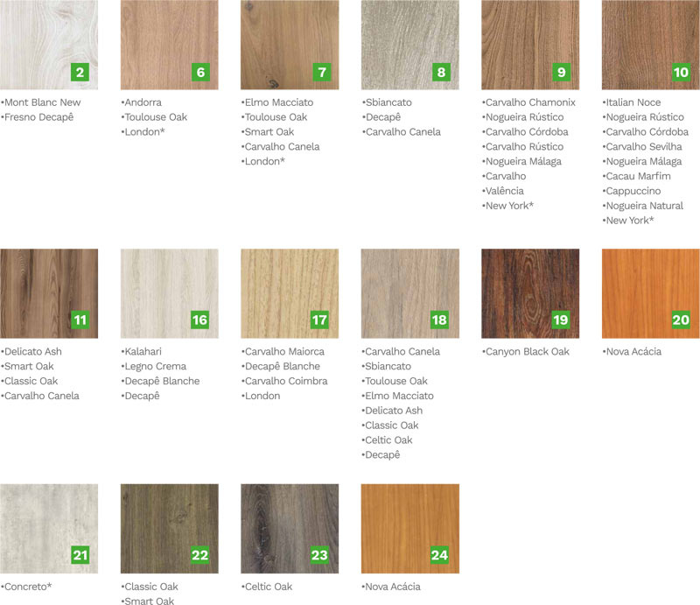700x605 pixels.
Task: Pick the Celtic Oak swatch numbered 23
Action: click(290, 529)
